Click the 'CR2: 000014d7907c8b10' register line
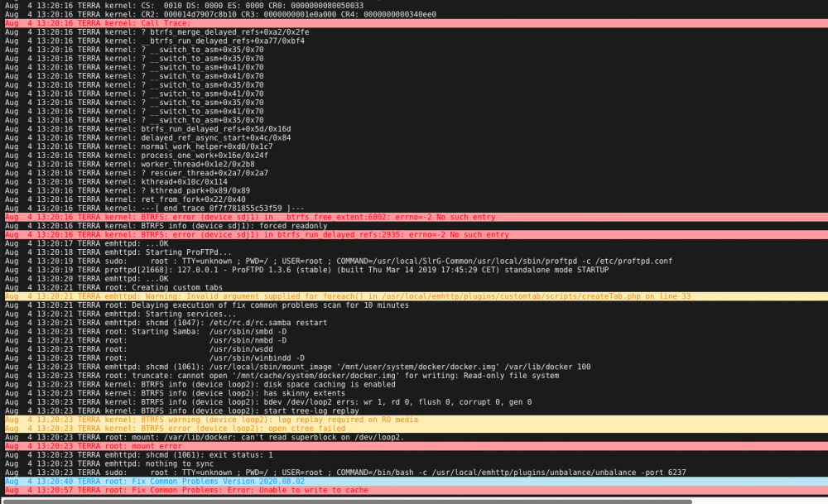Viewport: 828px width, 504px height. tap(221, 14)
